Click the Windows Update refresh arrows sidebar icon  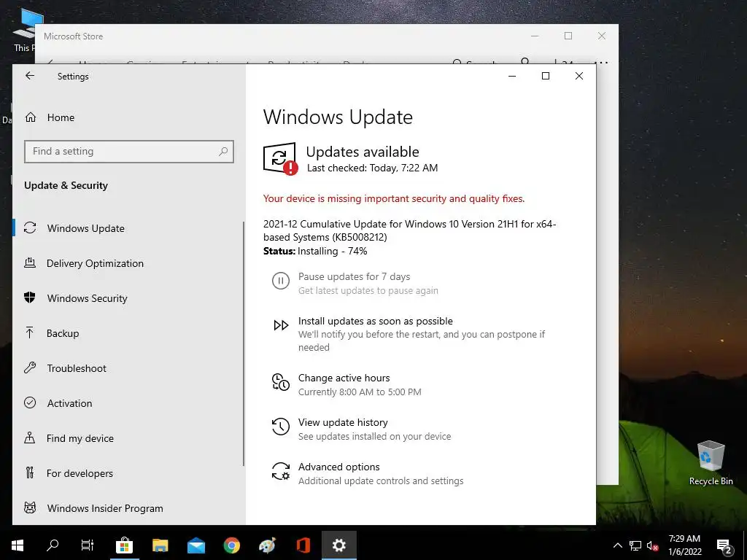(x=30, y=227)
